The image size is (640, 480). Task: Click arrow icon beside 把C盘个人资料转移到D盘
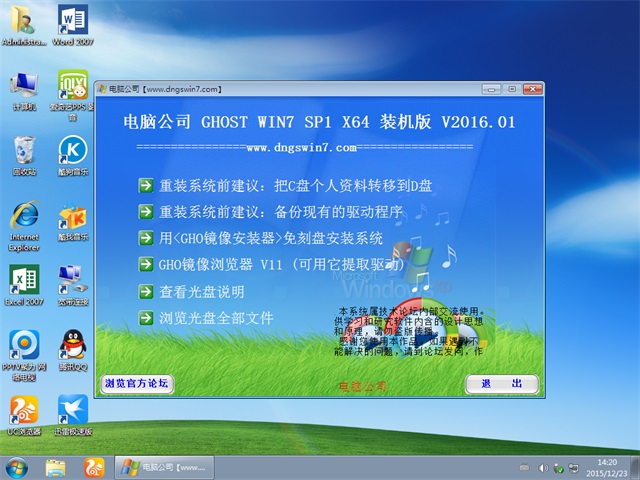(x=146, y=186)
